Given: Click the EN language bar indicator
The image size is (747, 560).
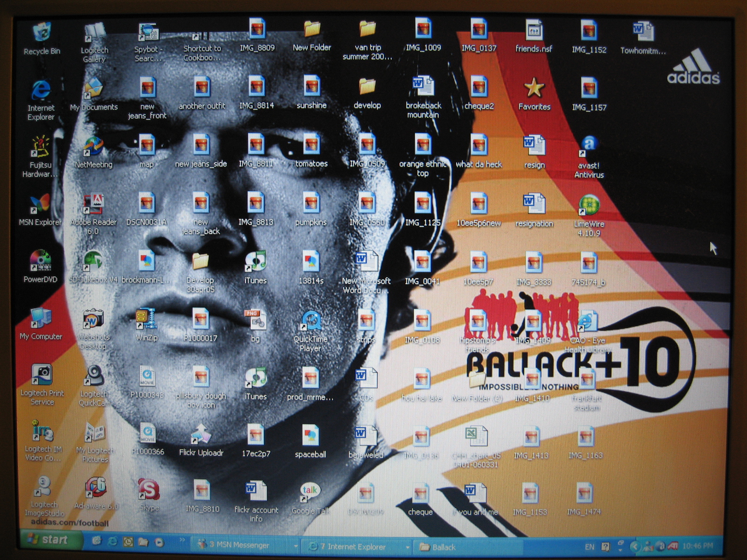Looking at the screenshot, I should pyautogui.click(x=590, y=546).
